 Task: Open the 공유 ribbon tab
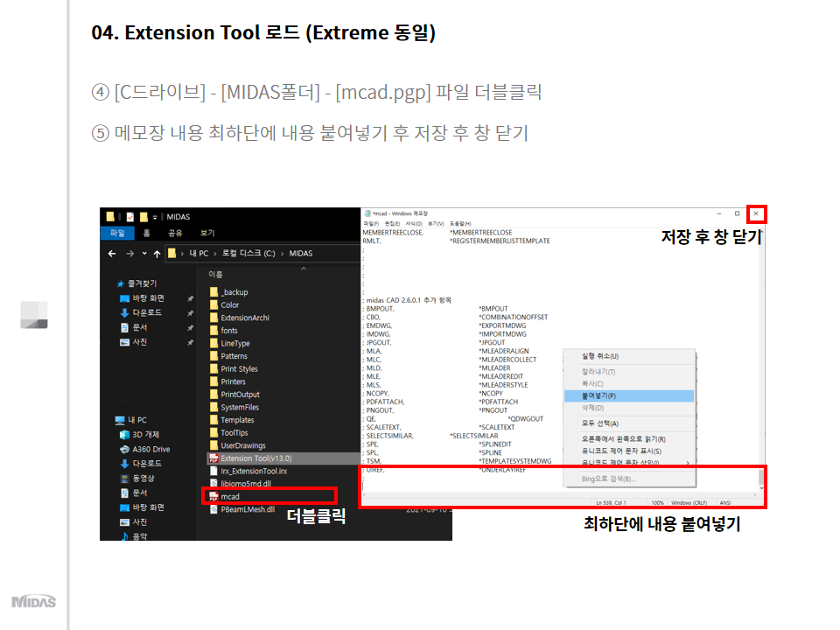click(175, 233)
